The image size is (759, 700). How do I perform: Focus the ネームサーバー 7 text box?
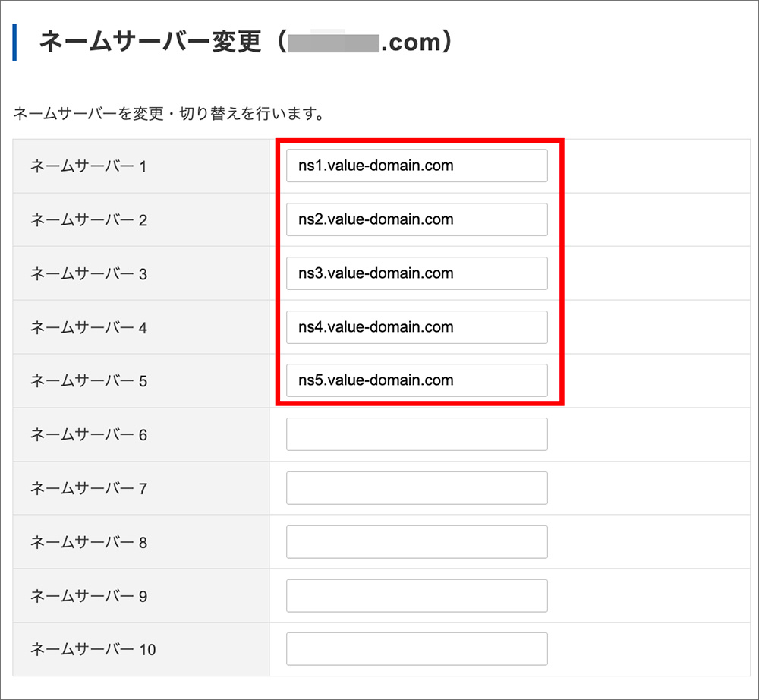(417, 487)
